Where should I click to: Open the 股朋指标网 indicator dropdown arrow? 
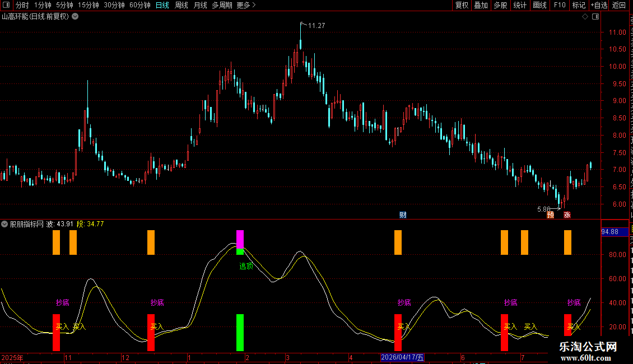4,224
